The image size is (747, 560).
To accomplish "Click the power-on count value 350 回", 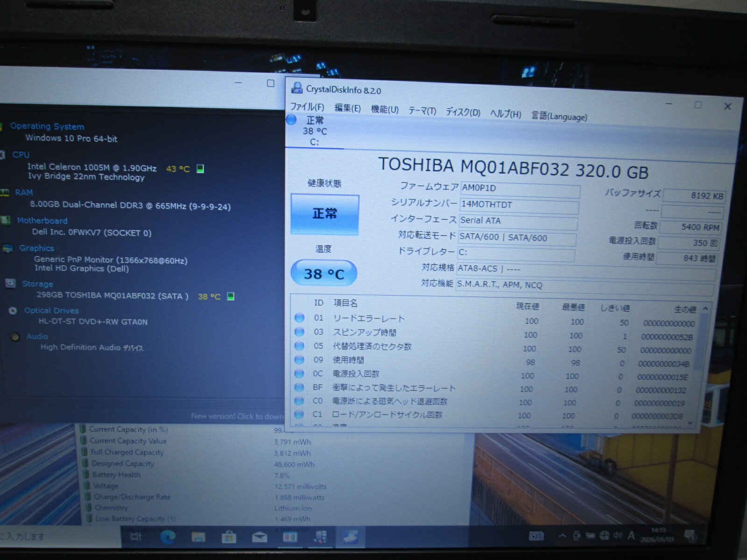I will (688, 243).
